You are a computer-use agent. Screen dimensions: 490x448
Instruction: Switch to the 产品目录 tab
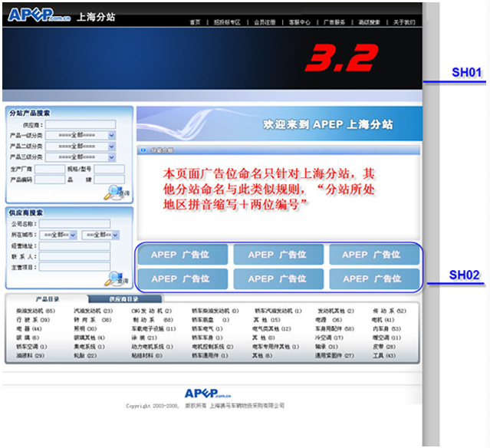point(48,299)
